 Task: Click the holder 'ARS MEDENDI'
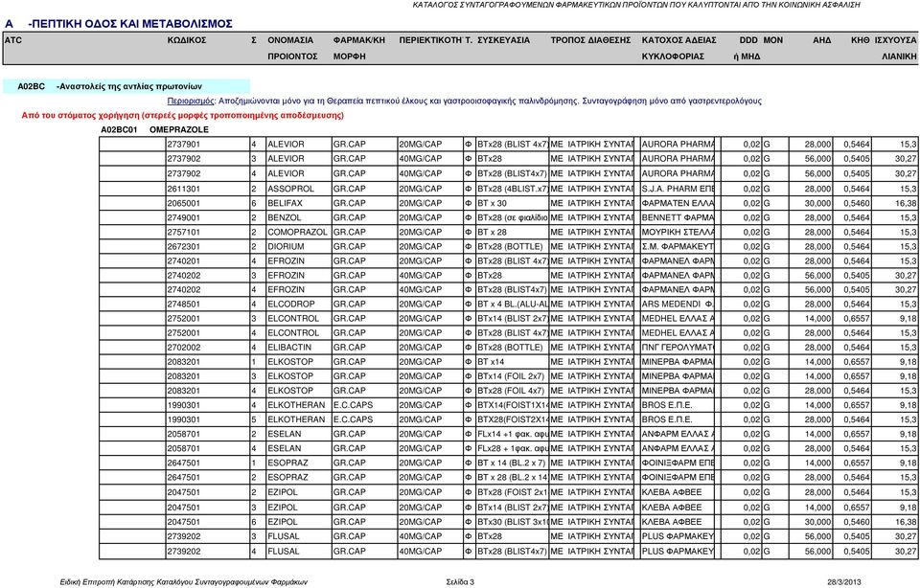(678, 305)
